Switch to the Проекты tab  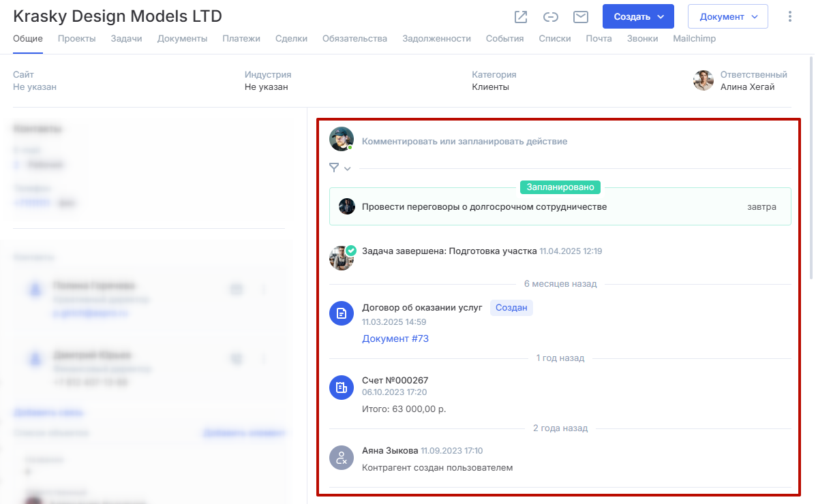coord(76,39)
